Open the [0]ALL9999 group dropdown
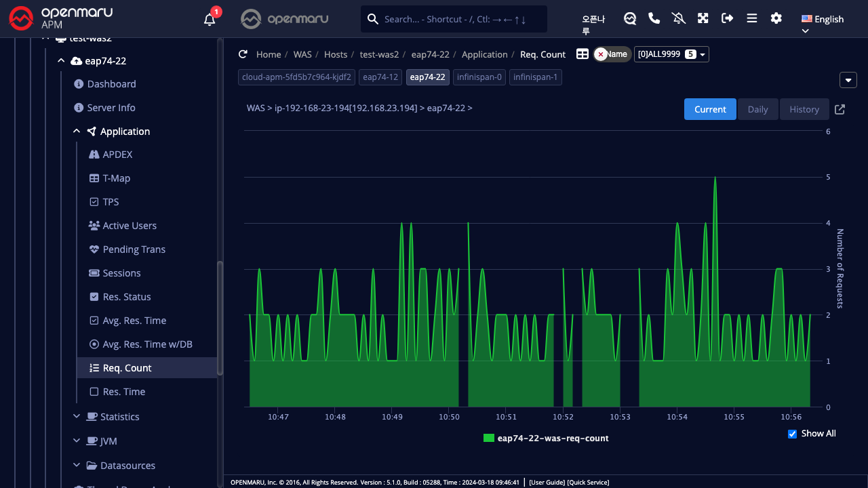Image resolution: width=868 pixels, height=488 pixels. click(671, 54)
